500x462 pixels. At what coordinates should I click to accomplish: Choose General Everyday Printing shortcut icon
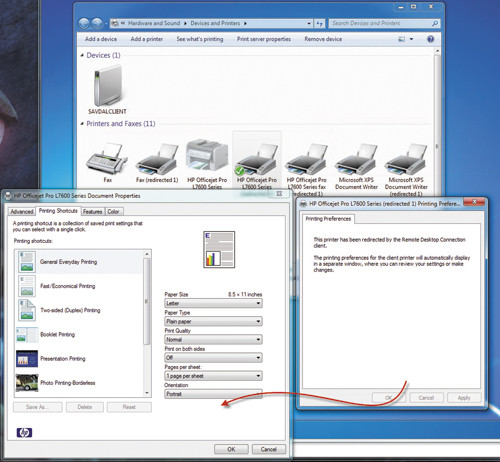[27, 262]
